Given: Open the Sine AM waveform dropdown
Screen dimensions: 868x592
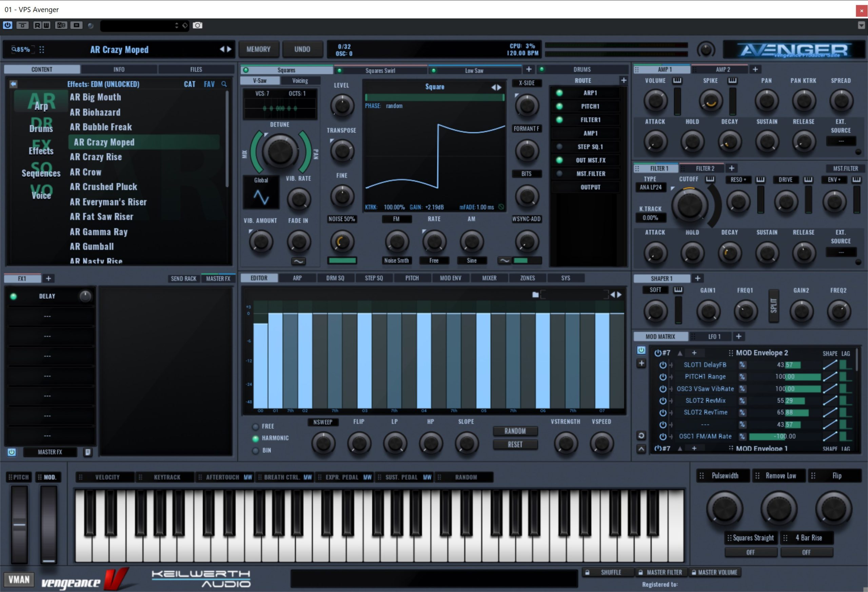Looking at the screenshot, I should click(x=471, y=261).
